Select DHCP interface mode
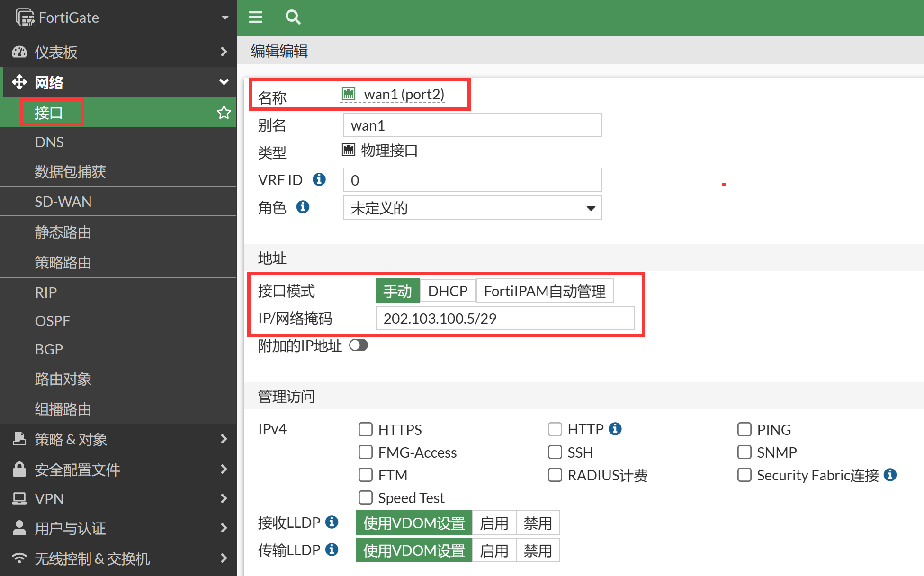This screenshot has height=576, width=924. tap(448, 291)
